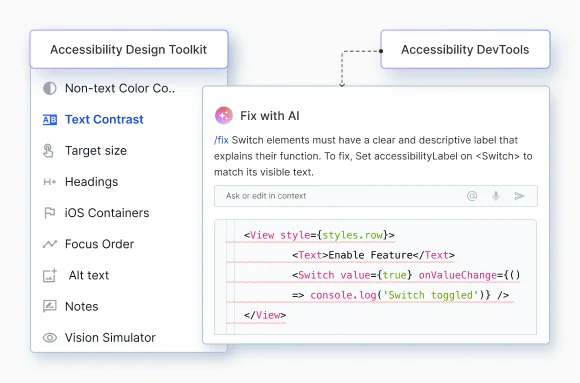Click the Target size hand icon
Screen dimensions: 580x383
(x=48, y=151)
